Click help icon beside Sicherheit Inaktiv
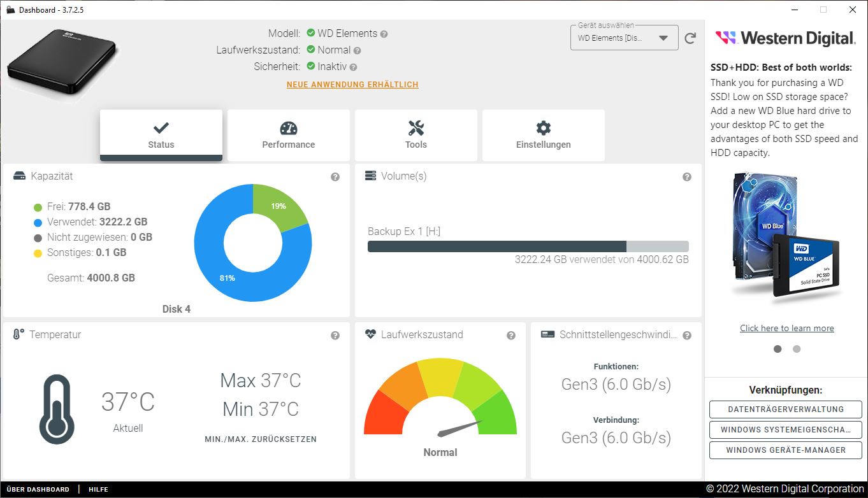Screen dimensions: 868x498 click(x=353, y=67)
